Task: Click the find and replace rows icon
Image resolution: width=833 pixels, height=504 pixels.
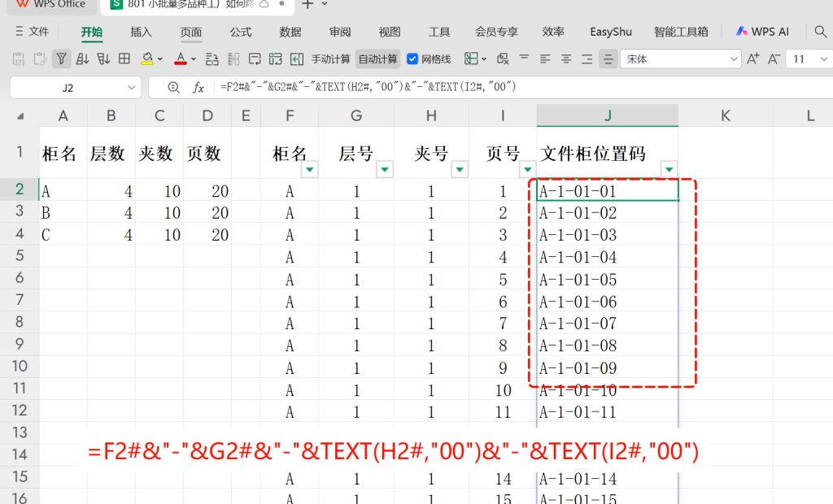Action: (212, 59)
